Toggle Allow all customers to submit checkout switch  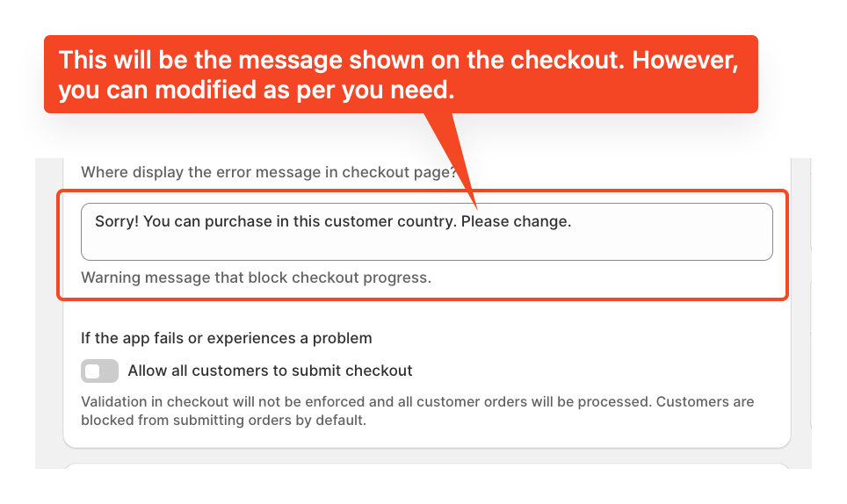pyautogui.click(x=99, y=371)
